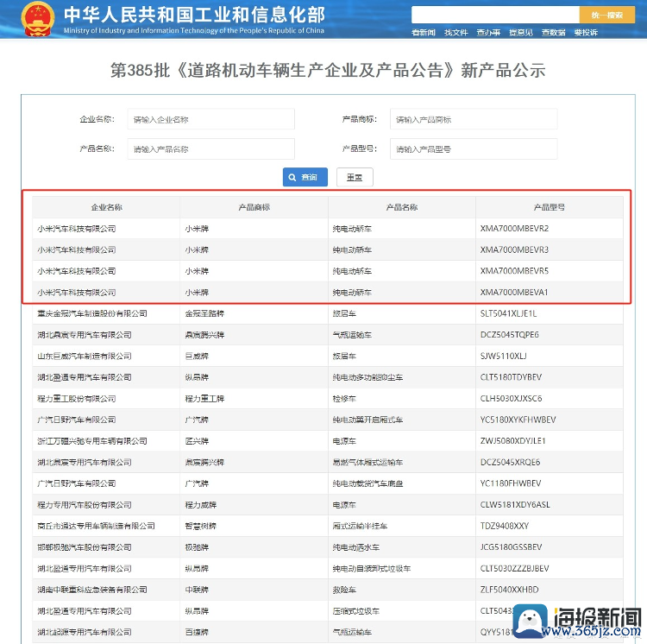
Task: Open the 提意见 navigation link
Action: point(521,33)
